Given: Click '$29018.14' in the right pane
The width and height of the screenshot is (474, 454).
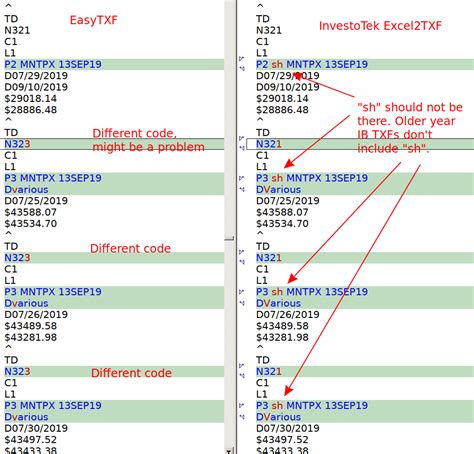Looking at the screenshot, I should click(x=282, y=99).
